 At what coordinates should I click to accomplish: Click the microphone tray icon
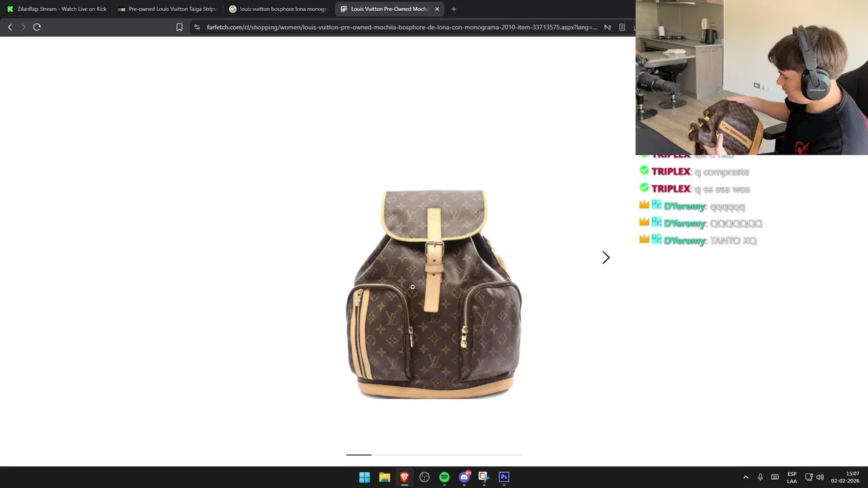coord(760,477)
